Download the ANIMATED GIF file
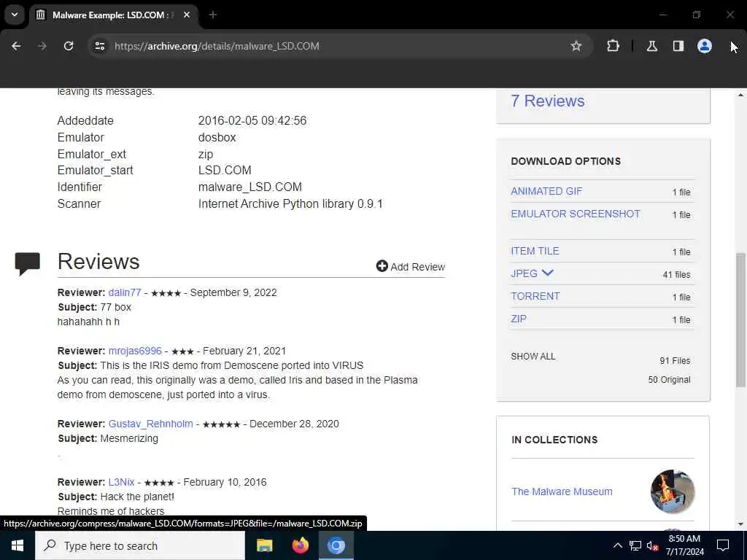 click(546, 192)
